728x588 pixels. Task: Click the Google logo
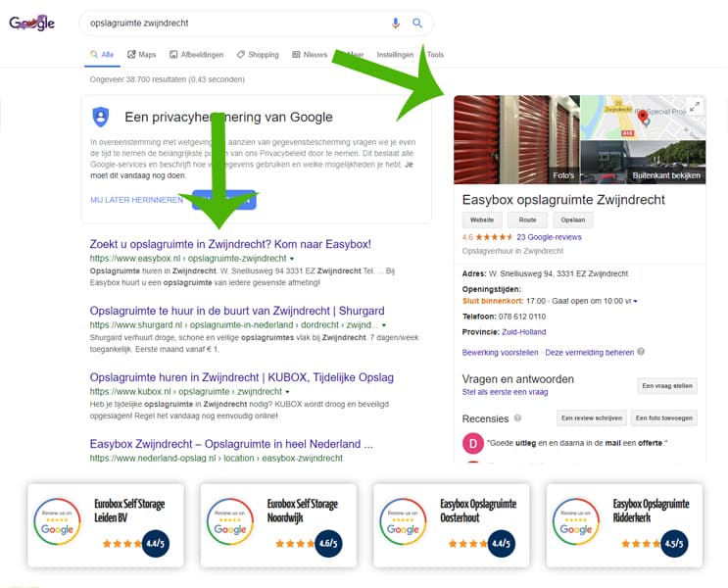point(31,23)
